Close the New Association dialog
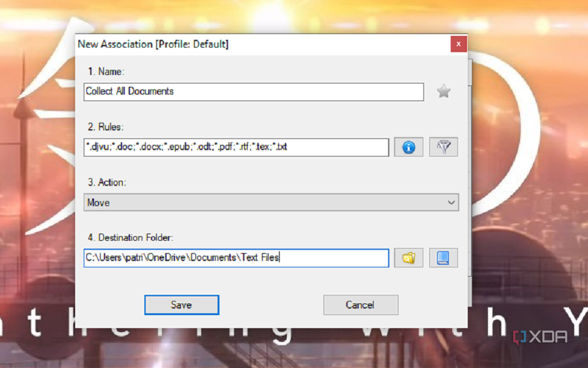 458,44
